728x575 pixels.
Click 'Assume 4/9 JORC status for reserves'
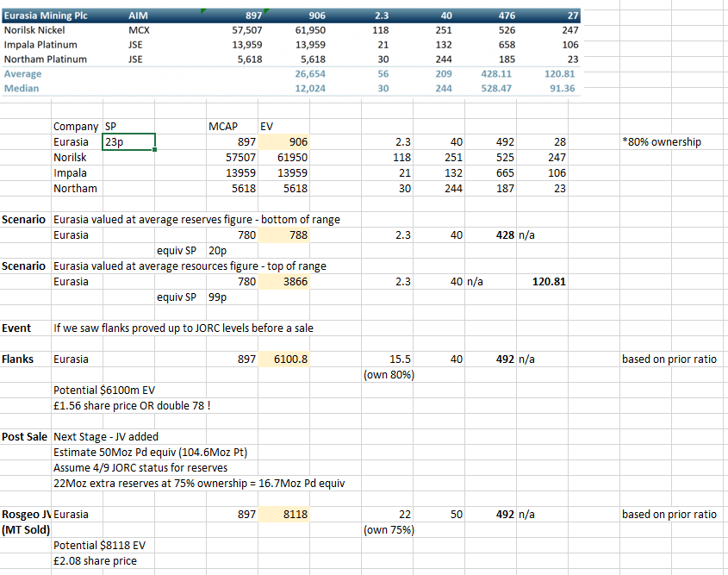coord(140,468)
